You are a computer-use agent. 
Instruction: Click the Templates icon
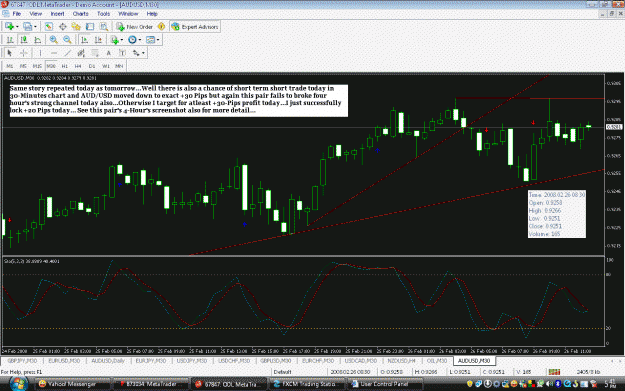coord(150,40)
